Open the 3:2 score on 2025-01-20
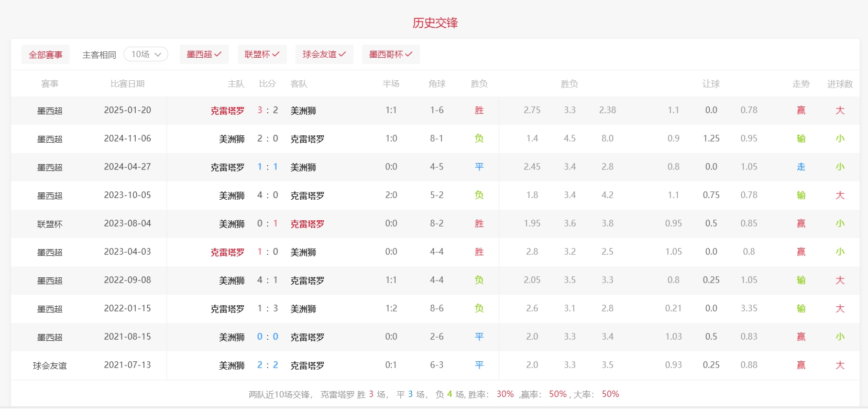 tap(268, 110)
